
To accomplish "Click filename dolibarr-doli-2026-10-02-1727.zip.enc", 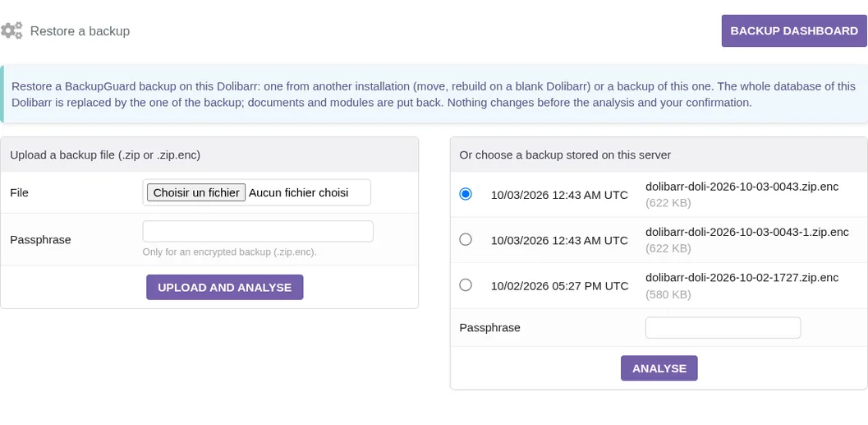I will point(742,278).
